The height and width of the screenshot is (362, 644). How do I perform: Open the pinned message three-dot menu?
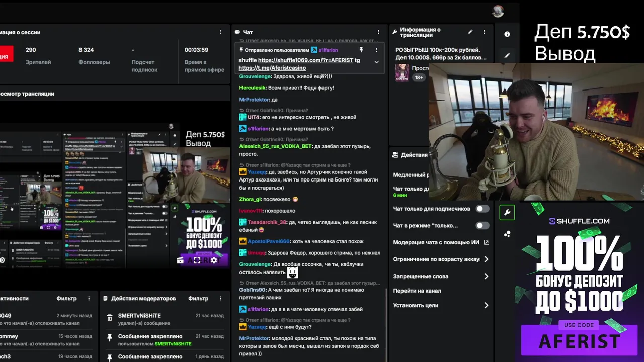coord(376,50)
